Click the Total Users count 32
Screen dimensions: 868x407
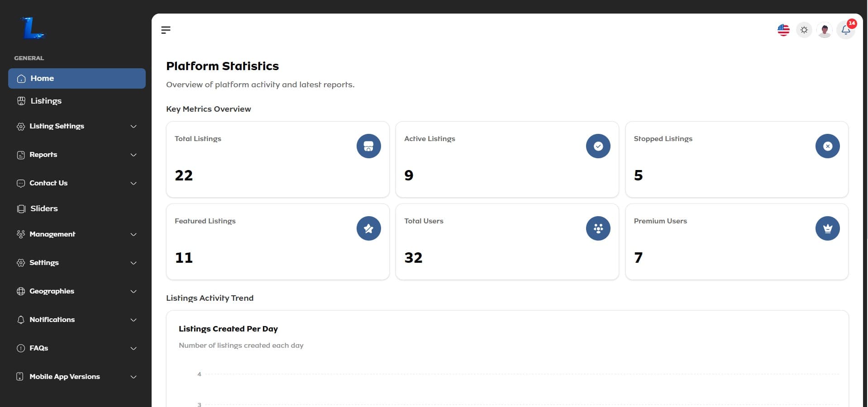point(413,258)
